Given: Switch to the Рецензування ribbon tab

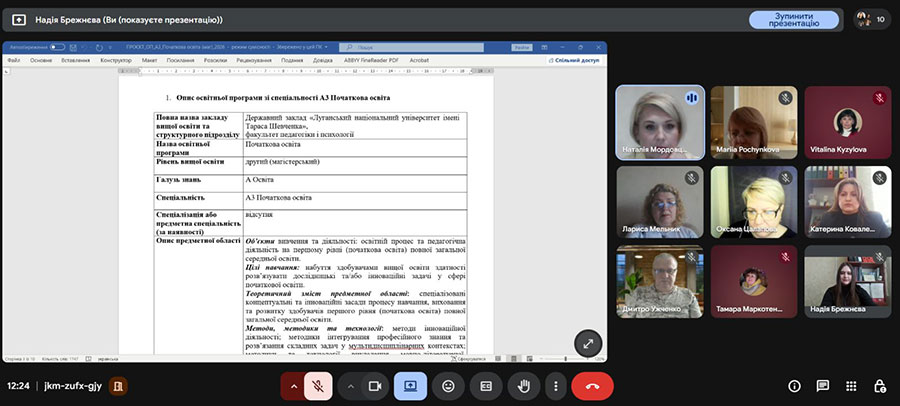Looking at the screenshot, I should pos(256,60).
